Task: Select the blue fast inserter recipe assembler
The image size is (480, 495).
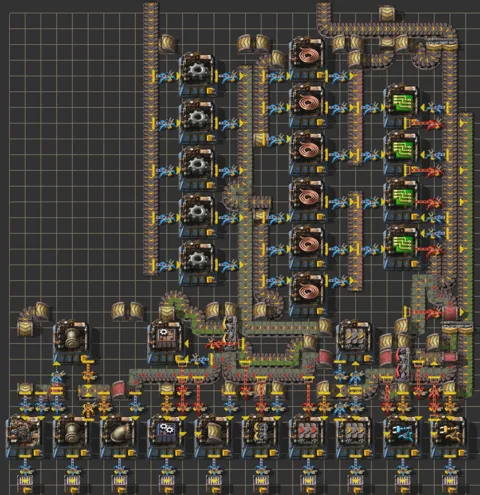Action: [402, 436]
